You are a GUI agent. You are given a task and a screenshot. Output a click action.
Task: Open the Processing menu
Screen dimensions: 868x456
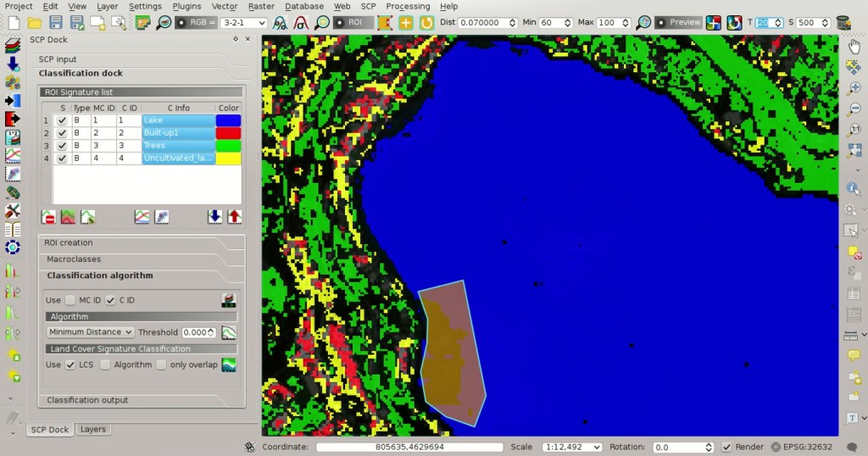point(408,6)
